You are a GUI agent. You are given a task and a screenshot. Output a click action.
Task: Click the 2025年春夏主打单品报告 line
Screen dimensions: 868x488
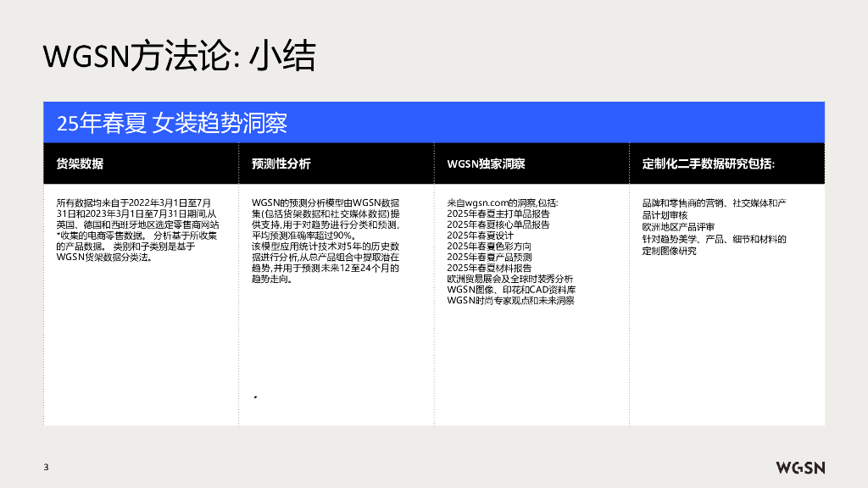pos(498,214)
